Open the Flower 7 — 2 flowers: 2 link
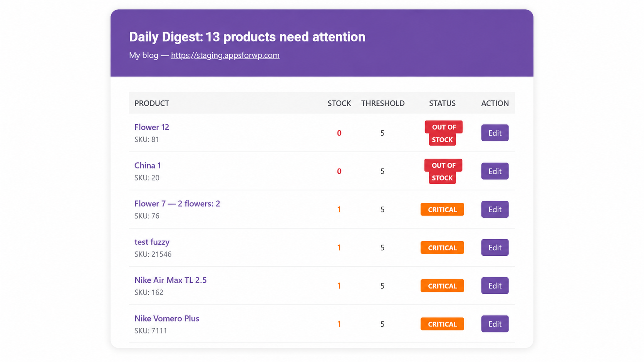The height and width of the screenshot is (362, 644). click(177, 204)
